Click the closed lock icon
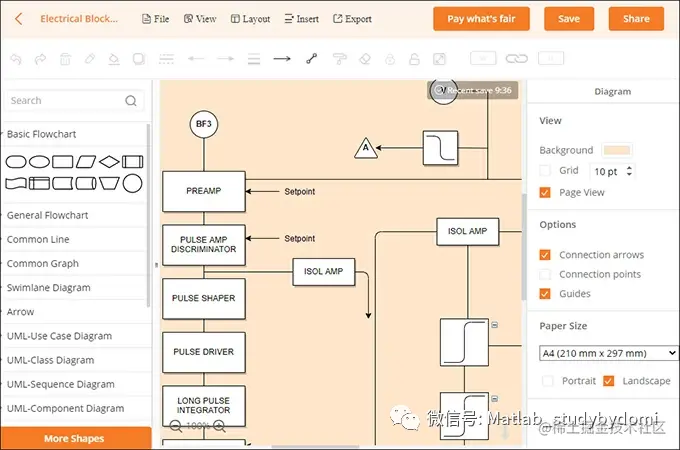The height and width of the screenshot is (450, 680). 390,59
